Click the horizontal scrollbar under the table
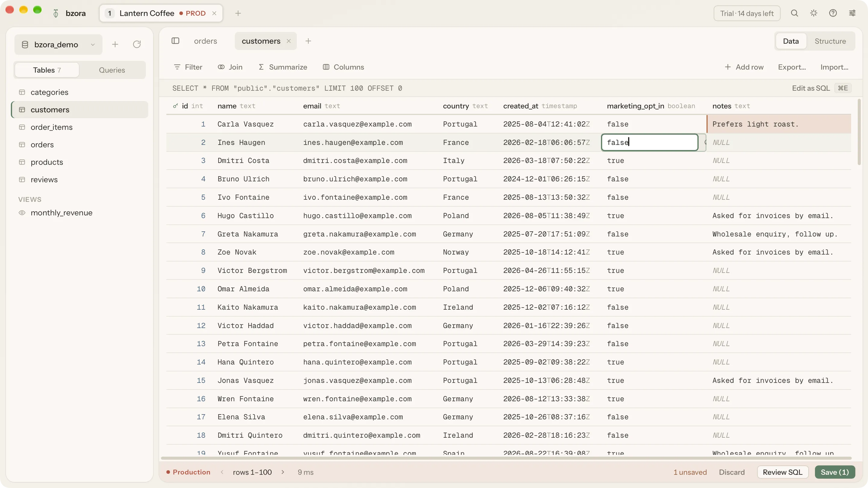Viewport: 868px width, 488px height. pos(506,458)
